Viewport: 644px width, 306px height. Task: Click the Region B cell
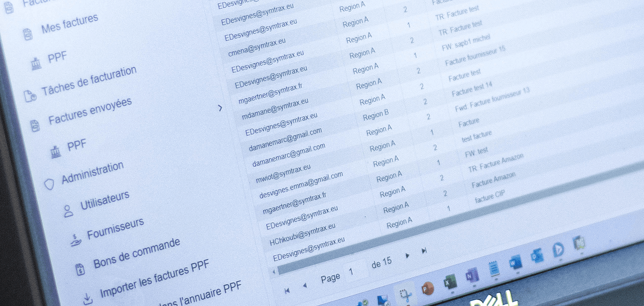point(376,115)
